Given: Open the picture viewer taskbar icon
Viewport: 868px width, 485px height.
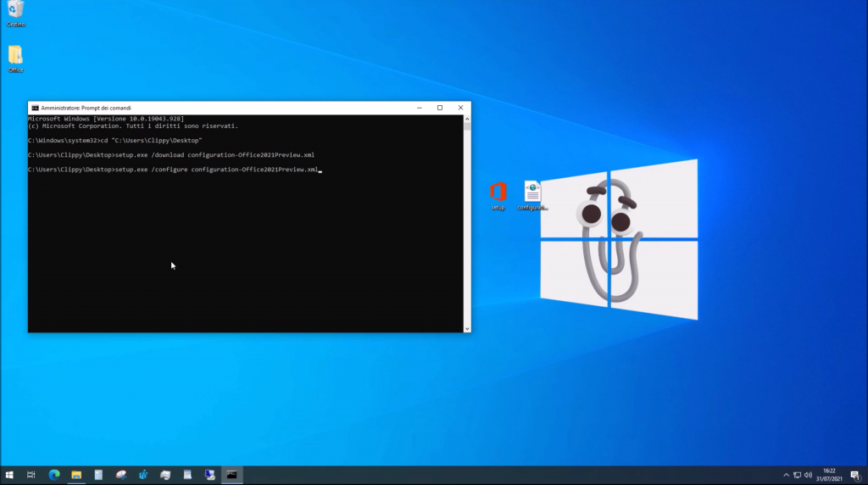Looking at the screenshot, I should point(165,475).
